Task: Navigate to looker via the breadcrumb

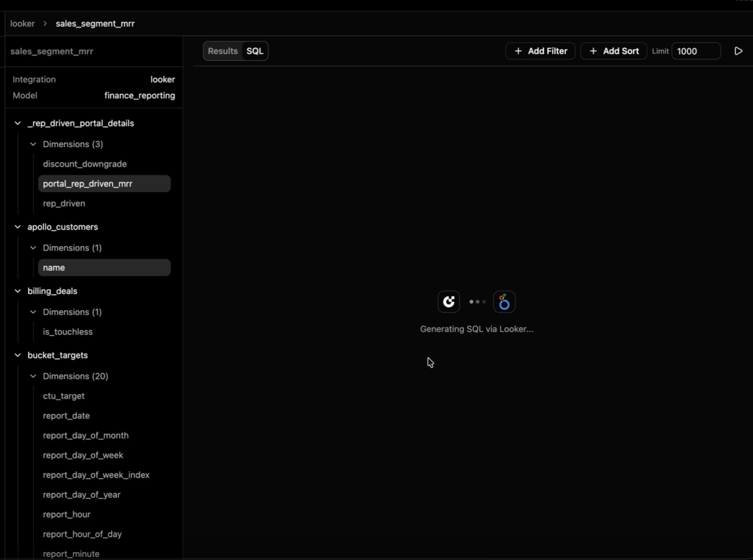Action: click(22, 23)
